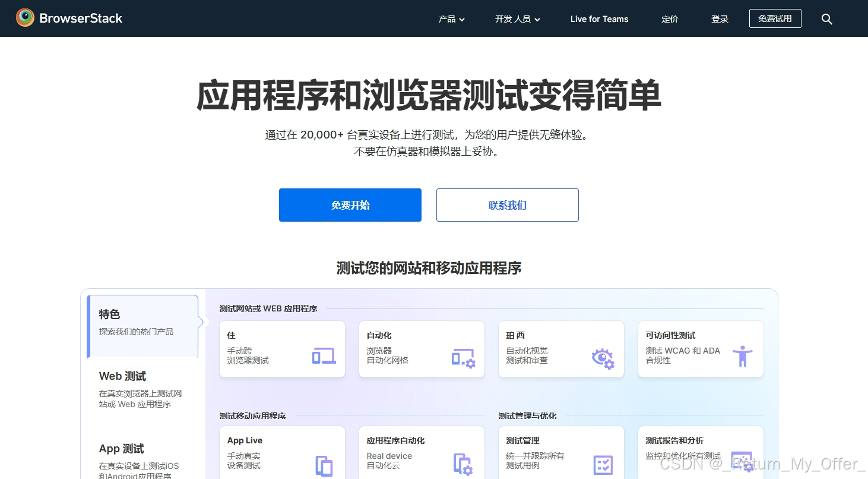
Task: Go to 定价 pricing page
Action: 670,19
